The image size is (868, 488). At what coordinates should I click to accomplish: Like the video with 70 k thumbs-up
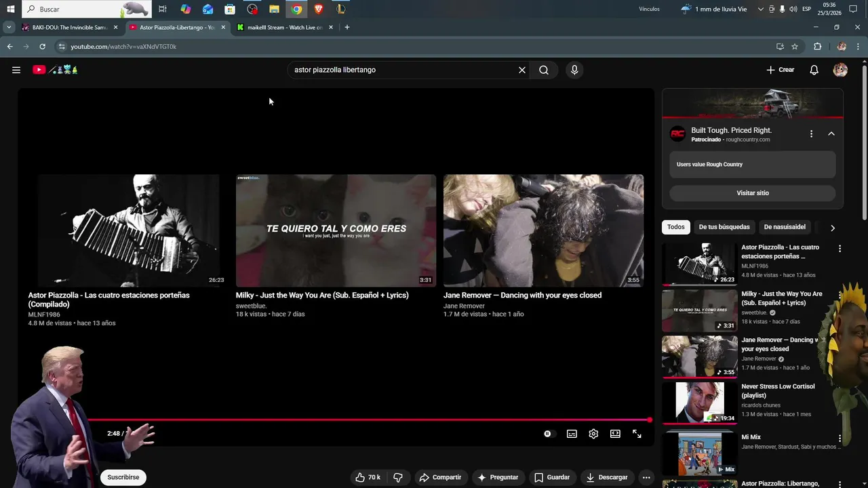click(368, 477)
